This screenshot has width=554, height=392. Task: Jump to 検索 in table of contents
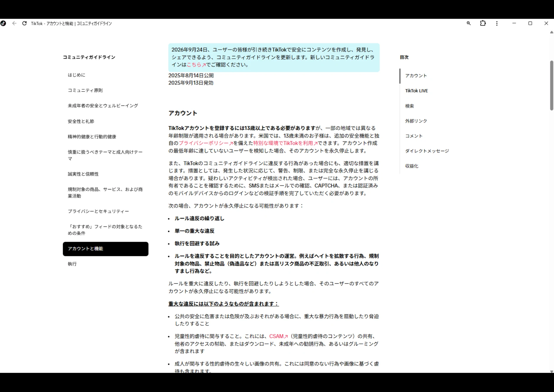click(x=410, y=106)
